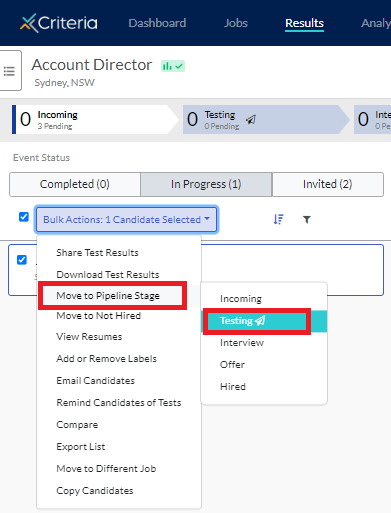Open the Dashboard navigation link
391x513 pixels.
[x=157, y=23]
